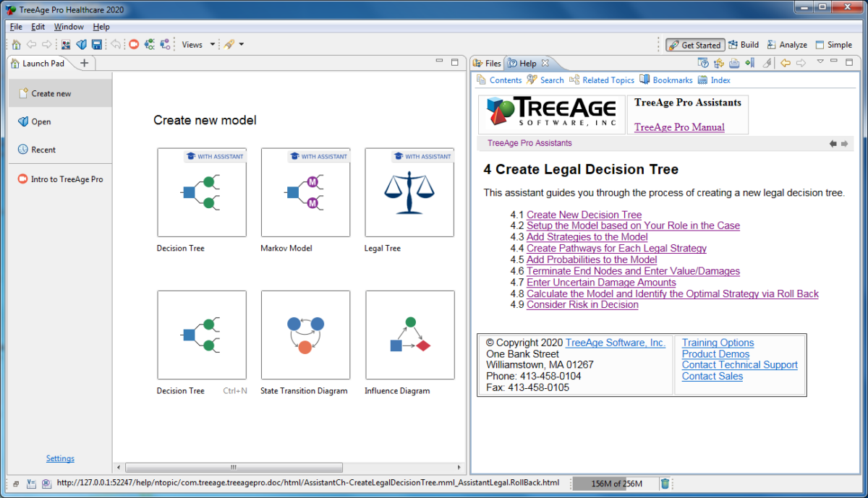Image resolution: width=868 pixels, height=498 pixels.
Task: Expand the wand tool dropdown arrow
Action: pos(243,44)
